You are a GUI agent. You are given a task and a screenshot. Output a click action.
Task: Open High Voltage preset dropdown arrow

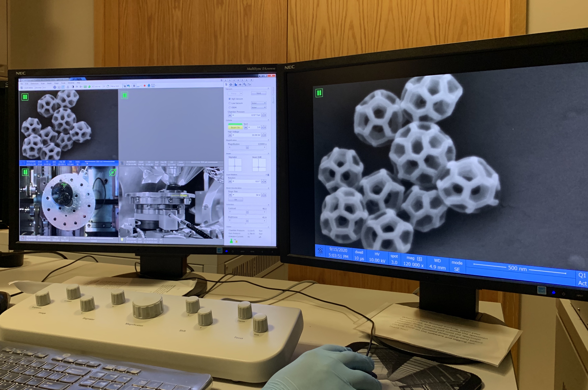pos(233,135)
